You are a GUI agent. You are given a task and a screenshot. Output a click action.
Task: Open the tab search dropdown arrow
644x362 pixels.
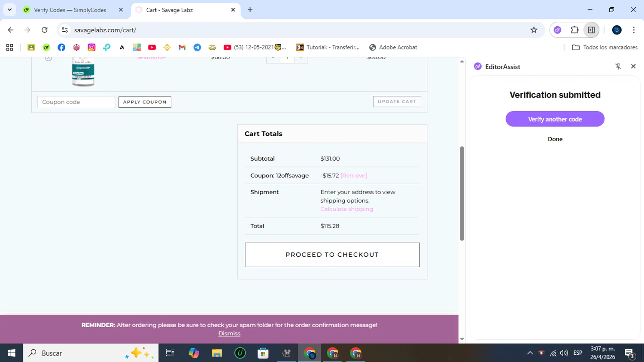9,9
